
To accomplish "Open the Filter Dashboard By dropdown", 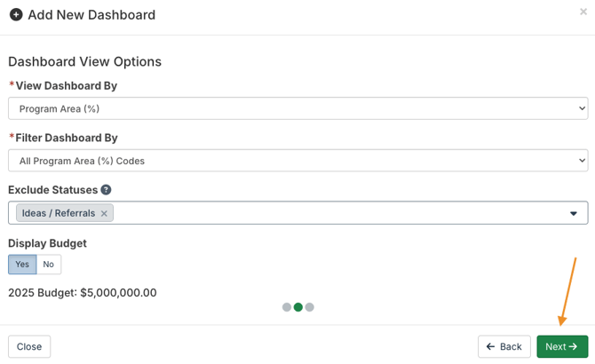I will 297,161.
